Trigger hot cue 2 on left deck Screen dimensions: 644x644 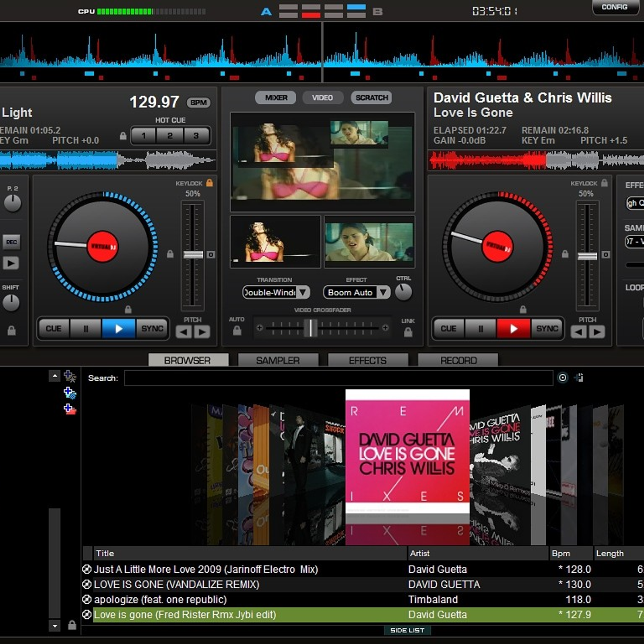pyautogui.click(x=170, y=136)
